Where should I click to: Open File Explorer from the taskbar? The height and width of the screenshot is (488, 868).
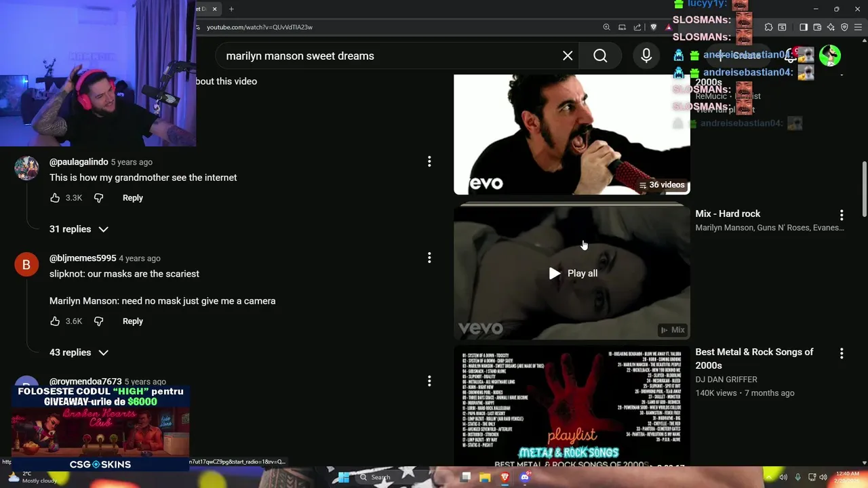[485, 477]
